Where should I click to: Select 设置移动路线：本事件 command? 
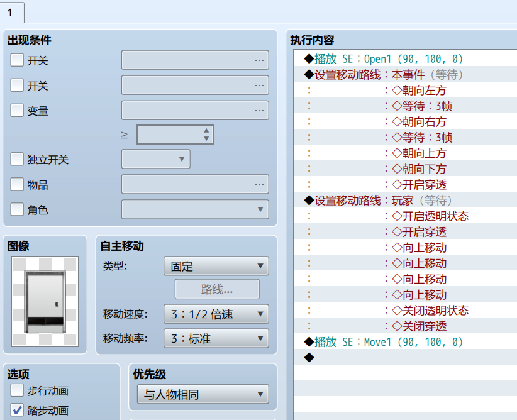click(x=406, y=75)
